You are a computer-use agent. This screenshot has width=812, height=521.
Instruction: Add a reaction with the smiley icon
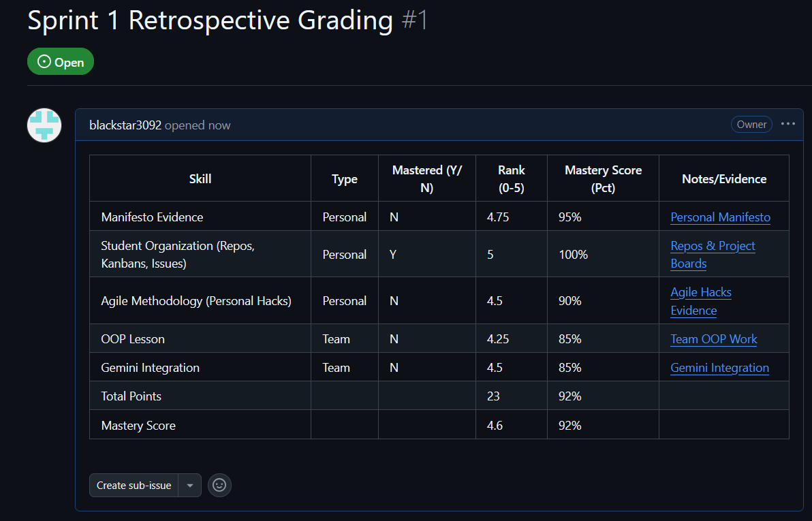[219, 485]
